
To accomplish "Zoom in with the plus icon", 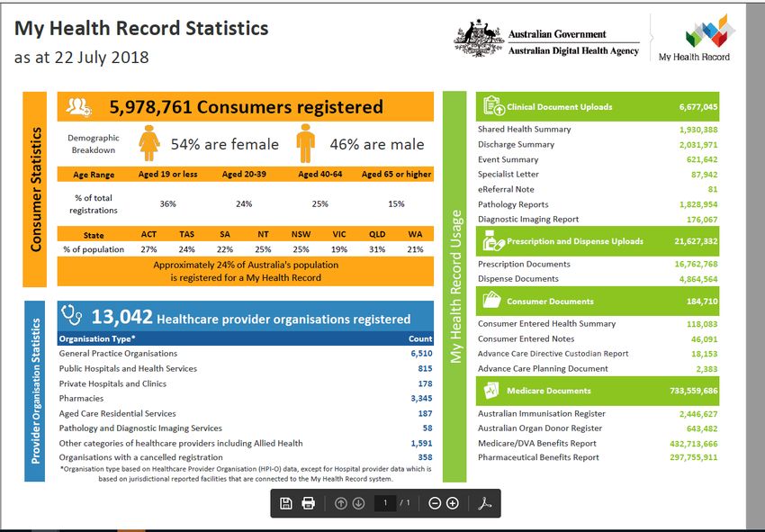I will tap(453, 503).
